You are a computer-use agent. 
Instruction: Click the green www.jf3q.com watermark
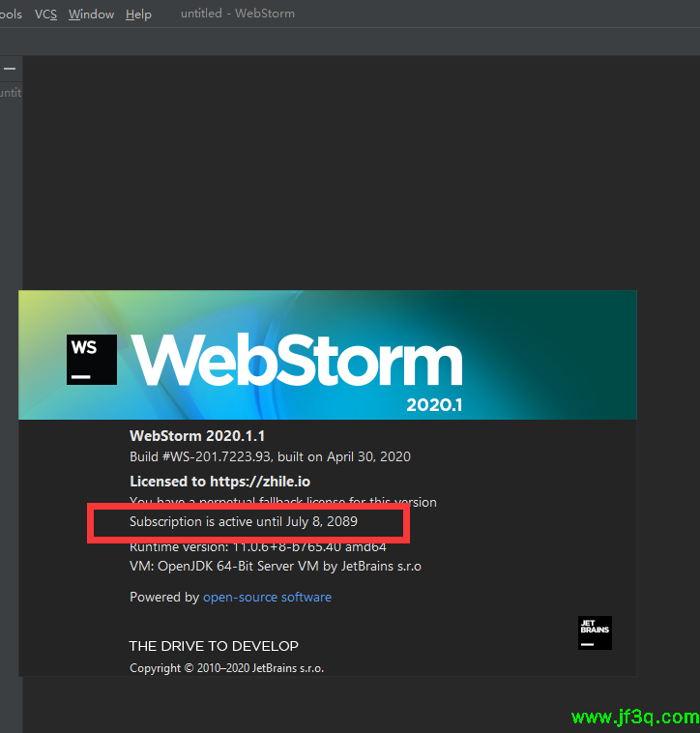[x=634, y=718]
